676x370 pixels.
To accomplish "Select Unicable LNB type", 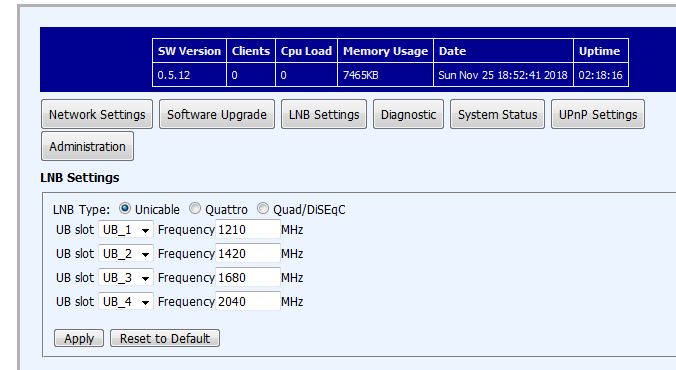I will [125, 209].
